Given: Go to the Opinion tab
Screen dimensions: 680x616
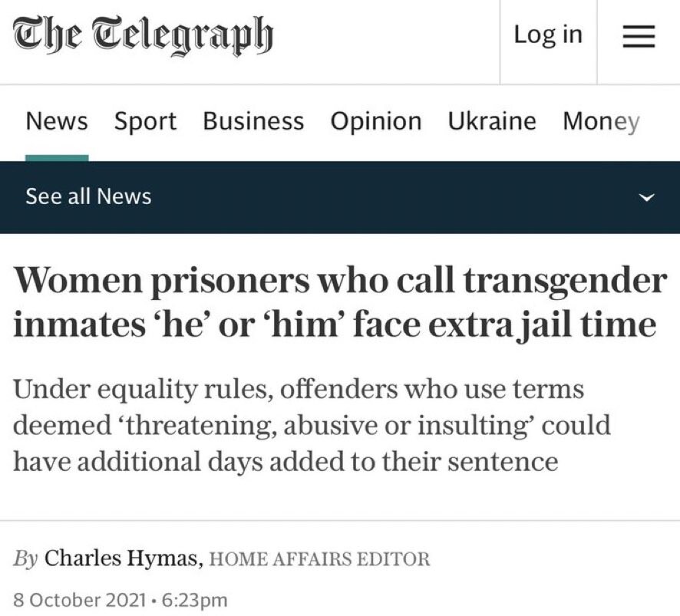Looking at the screenshot, I should pyautogui.click(x=376, y=121).
